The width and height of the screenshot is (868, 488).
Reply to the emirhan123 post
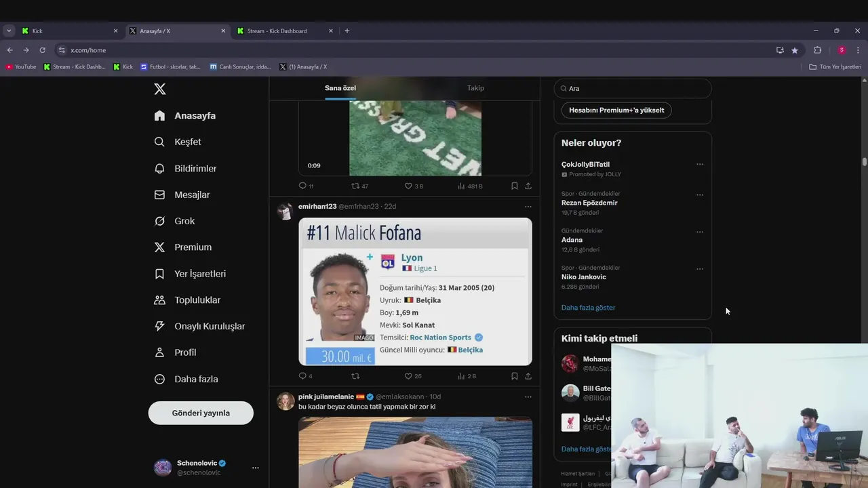point(303,376)
